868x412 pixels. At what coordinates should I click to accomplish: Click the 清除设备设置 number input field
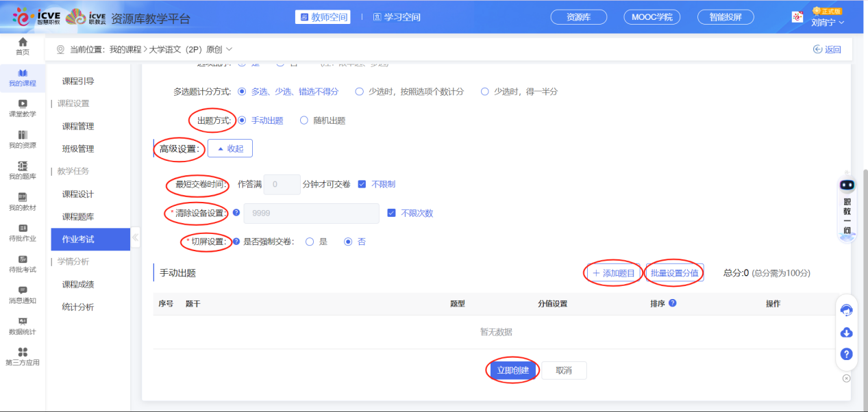(311, 213)
